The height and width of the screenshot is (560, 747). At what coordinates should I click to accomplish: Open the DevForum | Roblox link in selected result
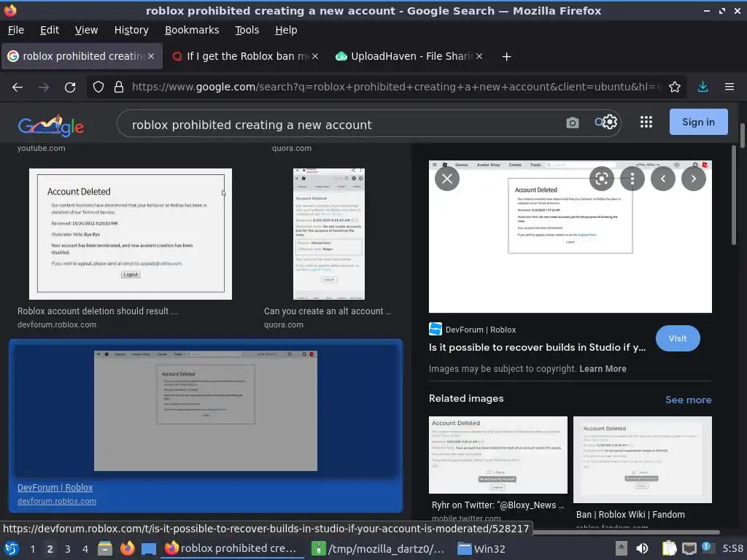tap(55, 488)
